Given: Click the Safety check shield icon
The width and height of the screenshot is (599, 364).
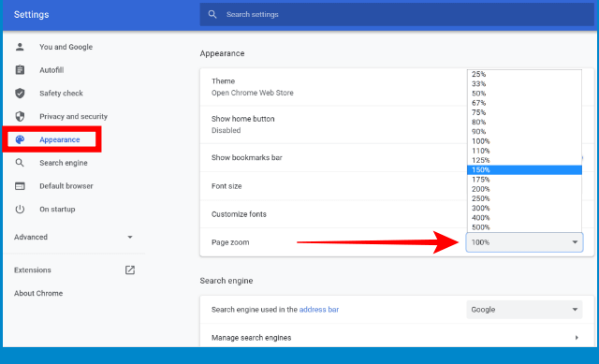Looking at the screenshot, I should point(20,94).
